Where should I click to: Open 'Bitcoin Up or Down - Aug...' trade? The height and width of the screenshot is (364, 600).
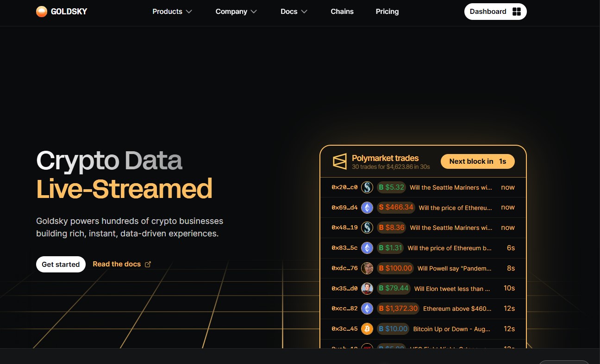pyautogui.click(x=452, y=329)
